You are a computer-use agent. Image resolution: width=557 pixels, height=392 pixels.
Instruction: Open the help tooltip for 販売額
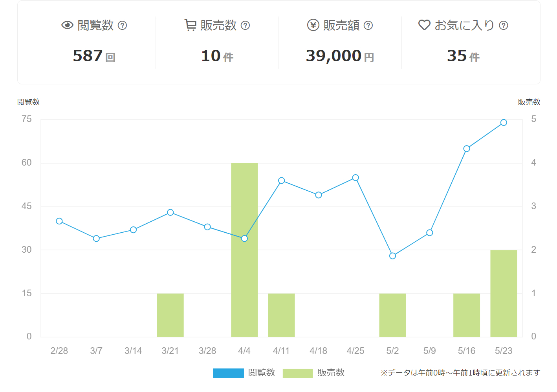368,26
